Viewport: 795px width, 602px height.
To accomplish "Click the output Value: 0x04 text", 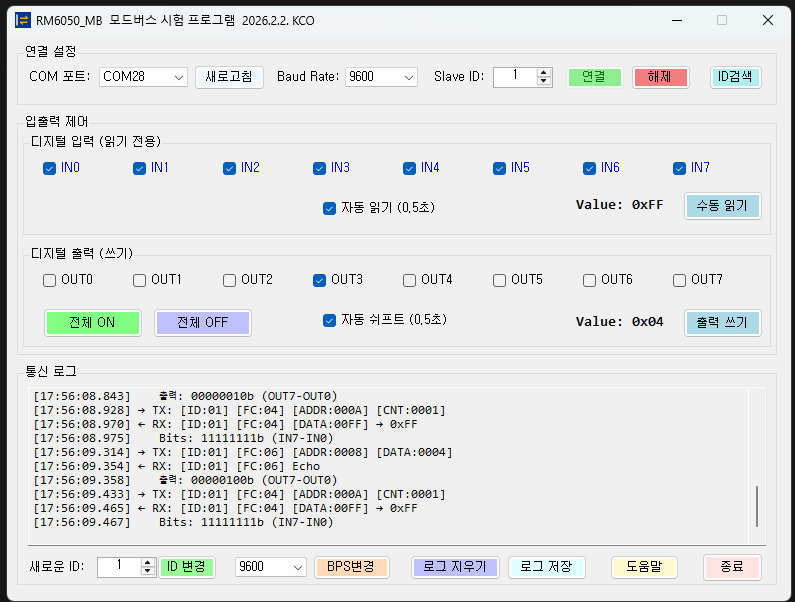I will 619,322.
